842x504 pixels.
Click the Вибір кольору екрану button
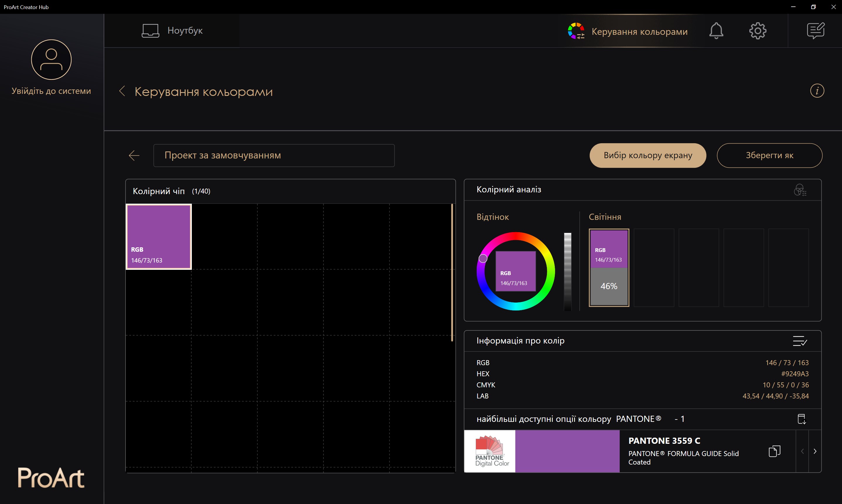648,155
